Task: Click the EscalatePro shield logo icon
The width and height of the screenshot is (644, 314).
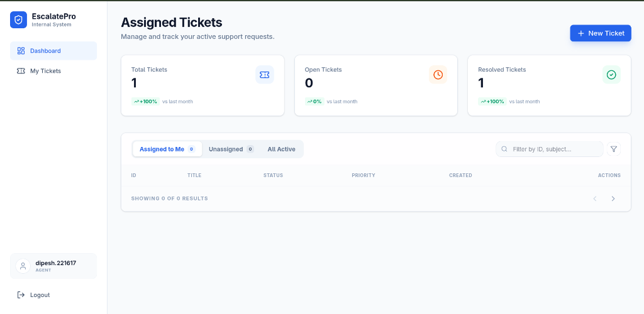Action: (19, 20)
